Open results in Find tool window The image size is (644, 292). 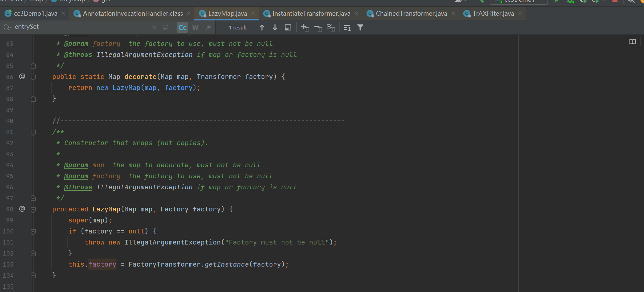[288, 27]
